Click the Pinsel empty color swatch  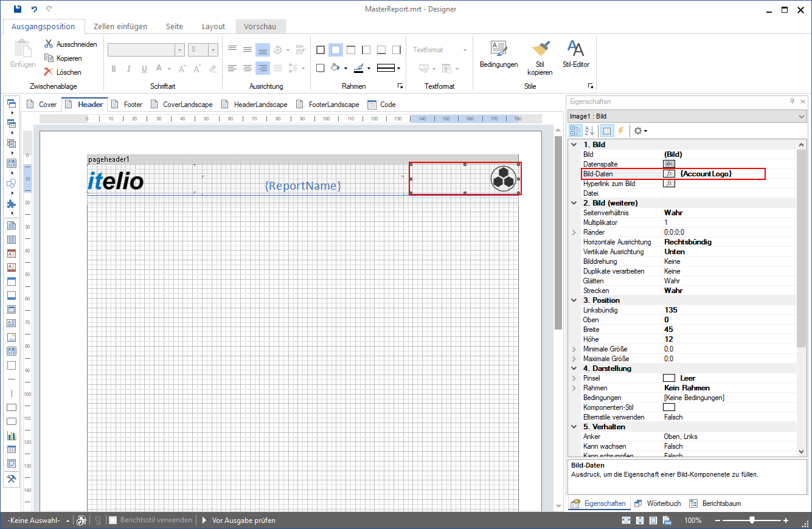[669, 378]
